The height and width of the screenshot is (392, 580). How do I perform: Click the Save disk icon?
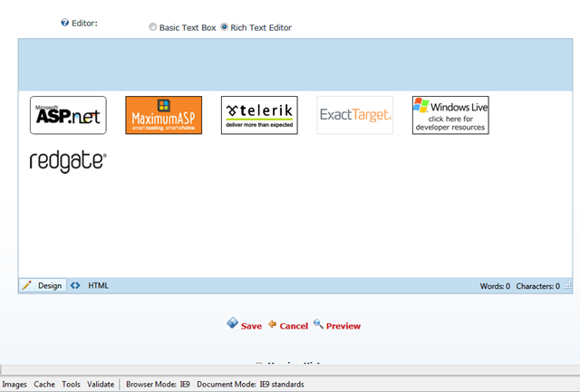click(x=232, y=323)
